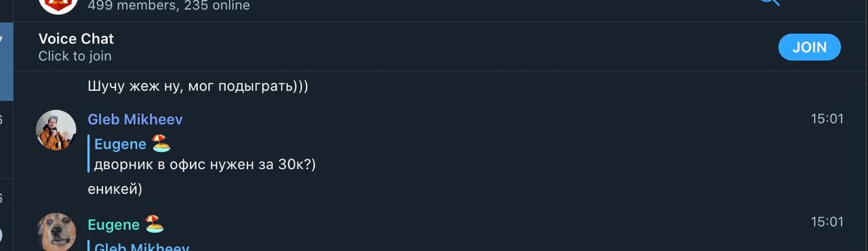Open the group avatar in the header
Viewport: 868px width, 251px height.
pos(58,5)
